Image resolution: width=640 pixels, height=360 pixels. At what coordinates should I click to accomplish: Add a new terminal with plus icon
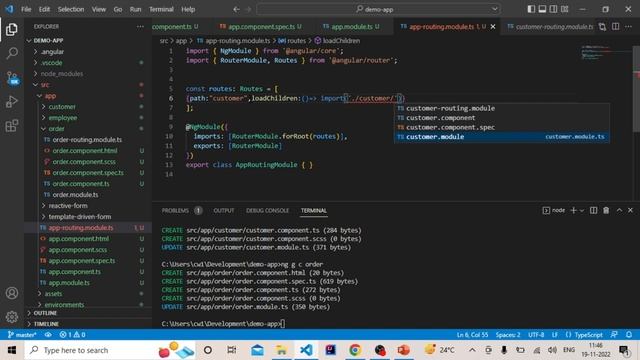tap(573, 210)
